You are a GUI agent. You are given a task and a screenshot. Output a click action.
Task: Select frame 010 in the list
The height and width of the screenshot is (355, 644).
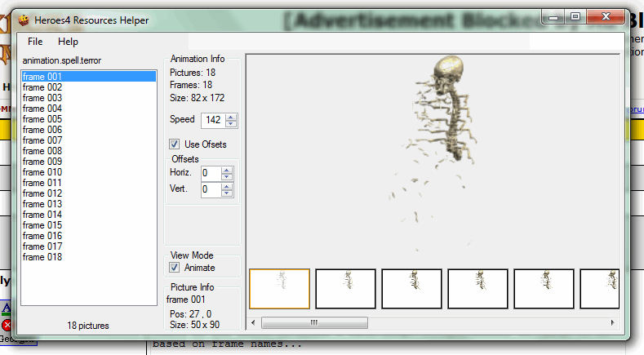[89, 172]
